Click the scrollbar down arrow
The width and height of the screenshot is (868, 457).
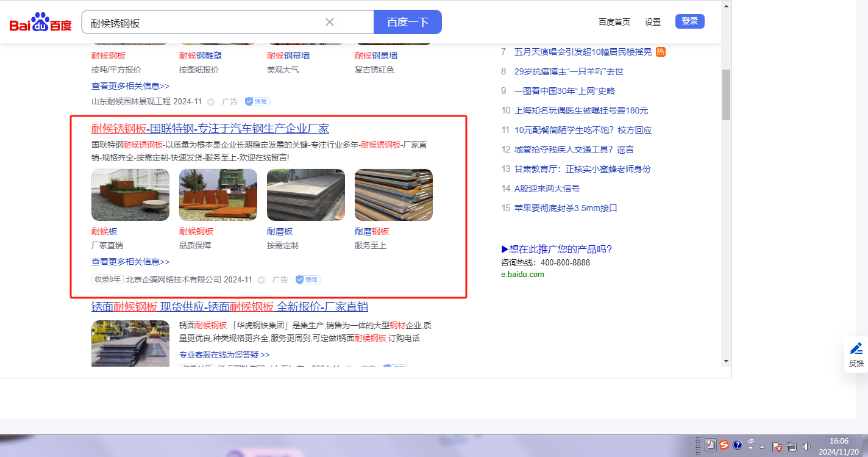click(726, 361)
